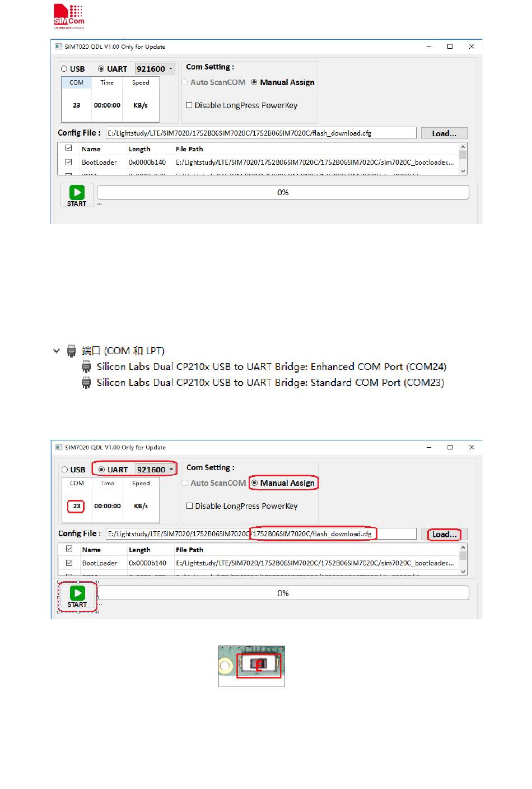Click the sim7020C_bootloader file path in the lower window

pyautogui.click(x=315, y=563)
